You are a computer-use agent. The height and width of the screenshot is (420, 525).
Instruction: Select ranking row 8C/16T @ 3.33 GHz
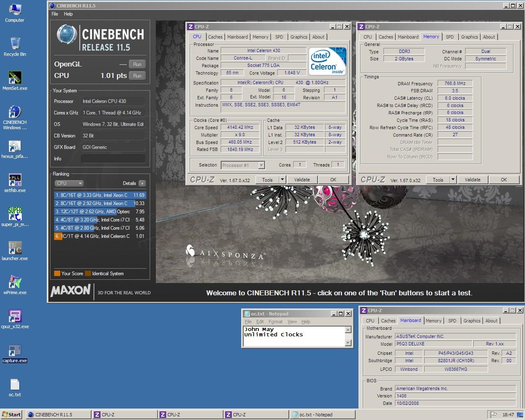coord(100,195)
